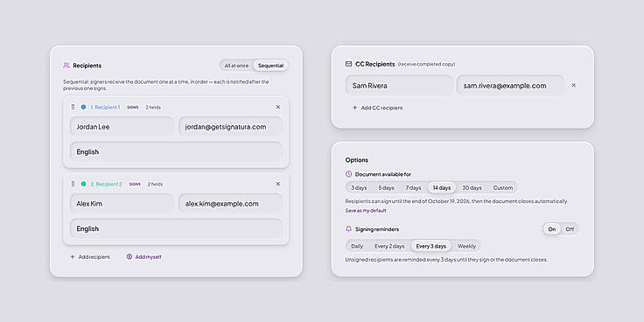Remove Recipient 2 with its X icon
The width and height of the screenshot is (644, 322).
[x=278, y=184]
